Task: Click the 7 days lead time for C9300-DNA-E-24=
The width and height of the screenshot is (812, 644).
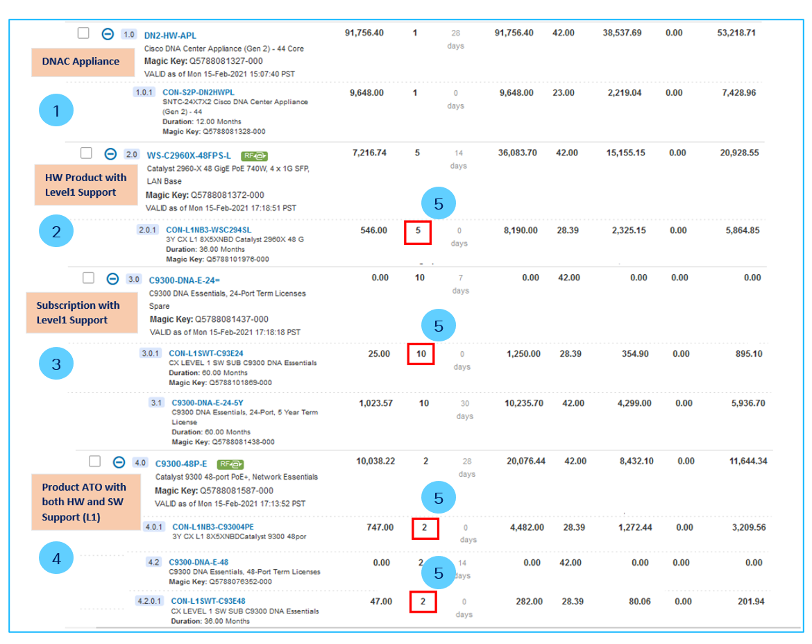Action: tap(460, 285)
